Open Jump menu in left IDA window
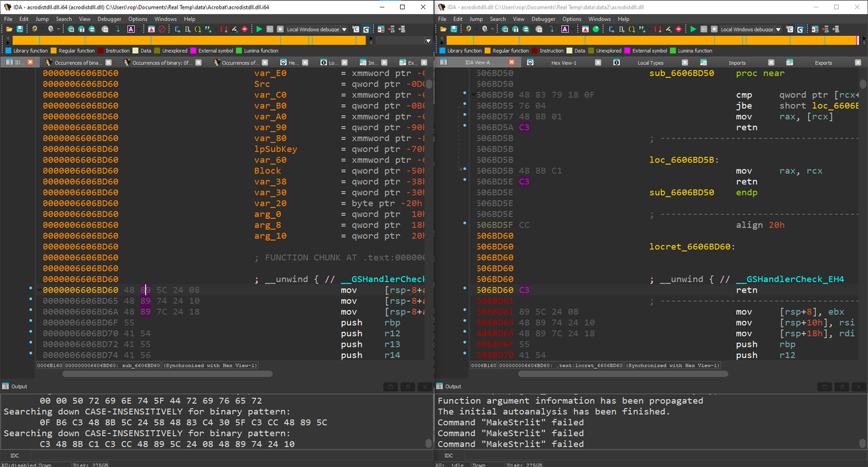This screenshot has height=467, width=868. coord(42,19)
